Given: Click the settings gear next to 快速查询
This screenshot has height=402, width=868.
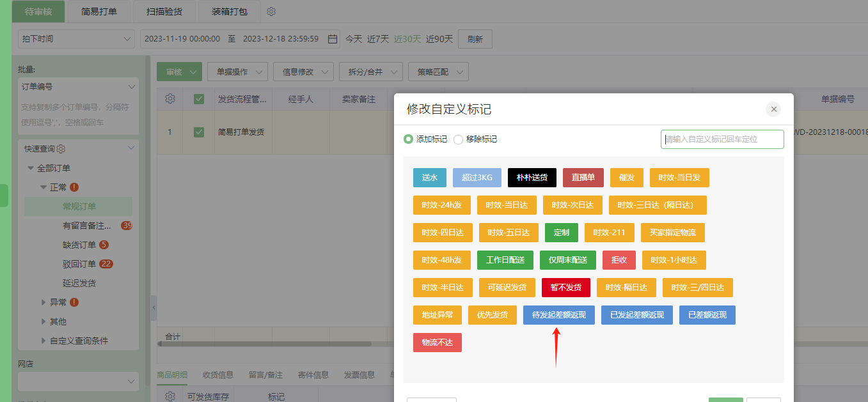Looking at the screenshot, I should (x=61, y=149).
